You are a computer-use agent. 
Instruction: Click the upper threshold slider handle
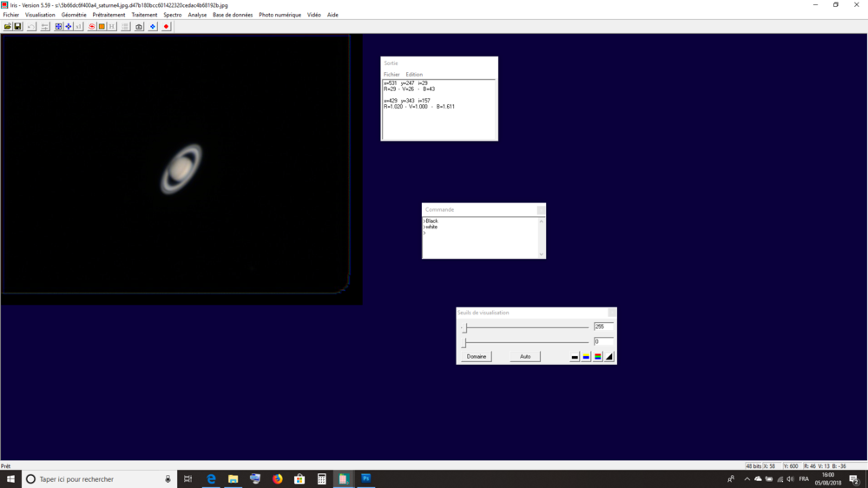pos(465,328)
